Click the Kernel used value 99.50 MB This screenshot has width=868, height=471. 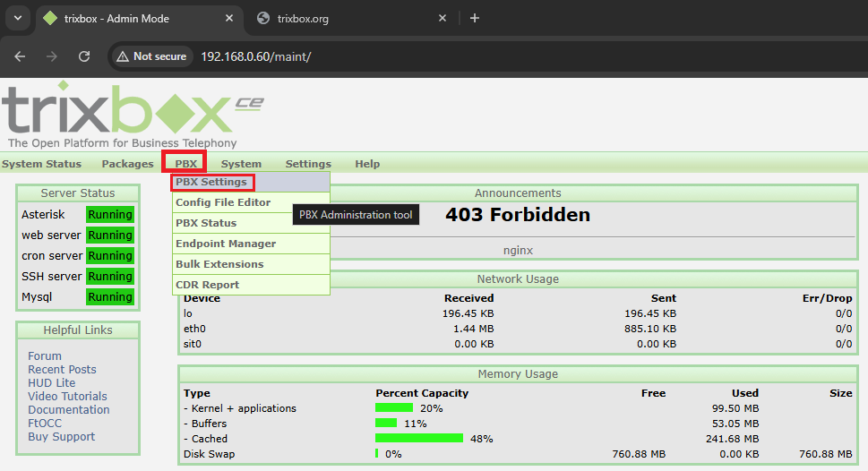735,408
